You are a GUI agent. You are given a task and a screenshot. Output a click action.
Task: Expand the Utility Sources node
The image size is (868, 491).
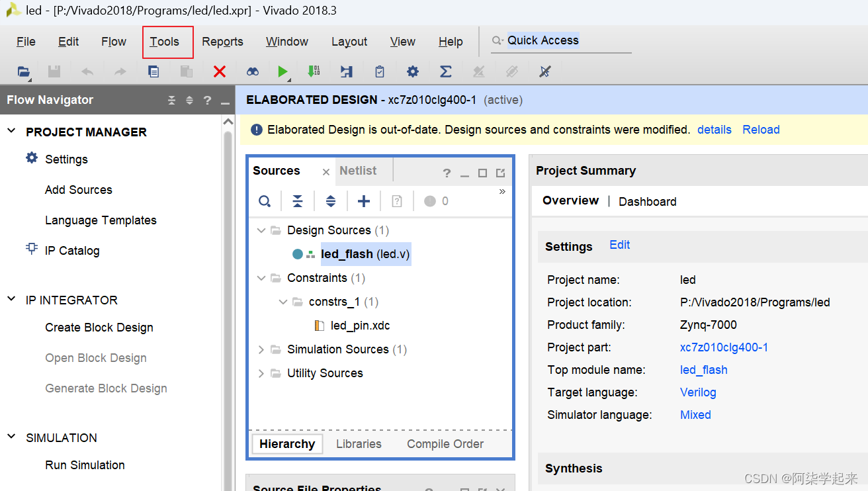(261, 373)
